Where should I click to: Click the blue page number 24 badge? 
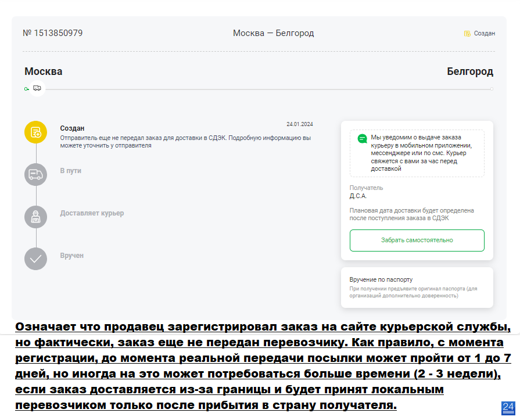pyautogui.click(x=508, y=408)
